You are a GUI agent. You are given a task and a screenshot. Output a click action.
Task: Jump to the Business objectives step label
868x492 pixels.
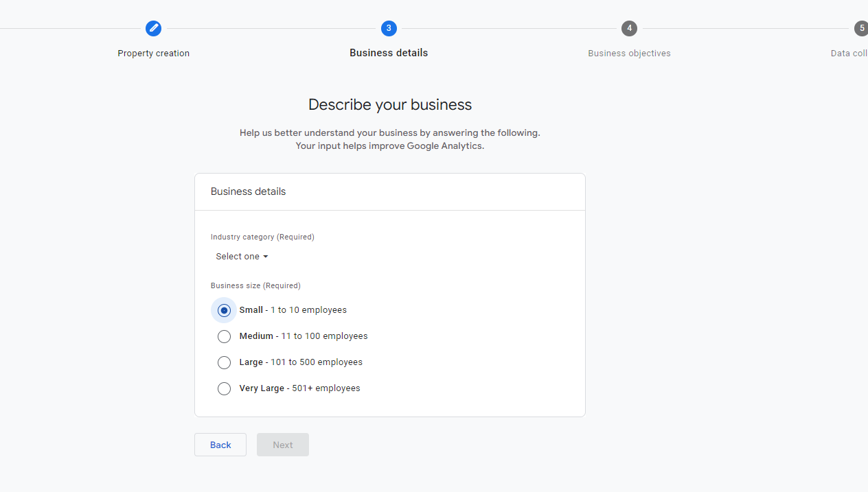click(x=629, y=54)
